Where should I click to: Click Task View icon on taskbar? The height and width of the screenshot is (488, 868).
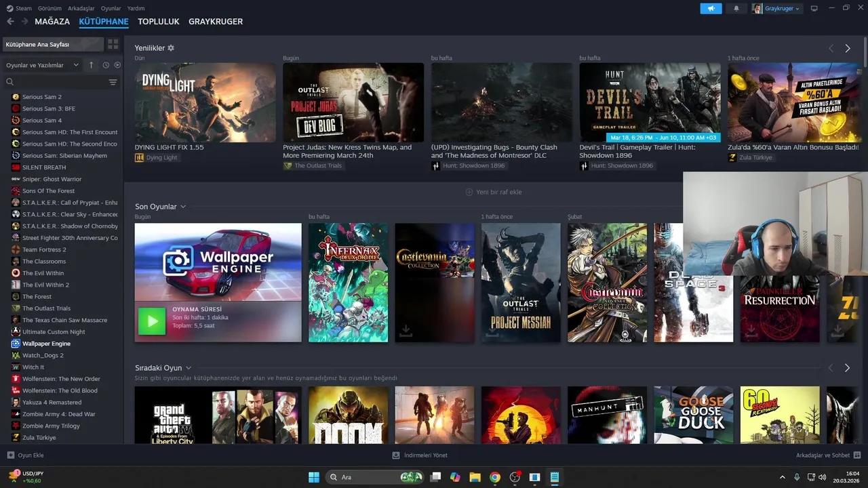tap(435, 477)
